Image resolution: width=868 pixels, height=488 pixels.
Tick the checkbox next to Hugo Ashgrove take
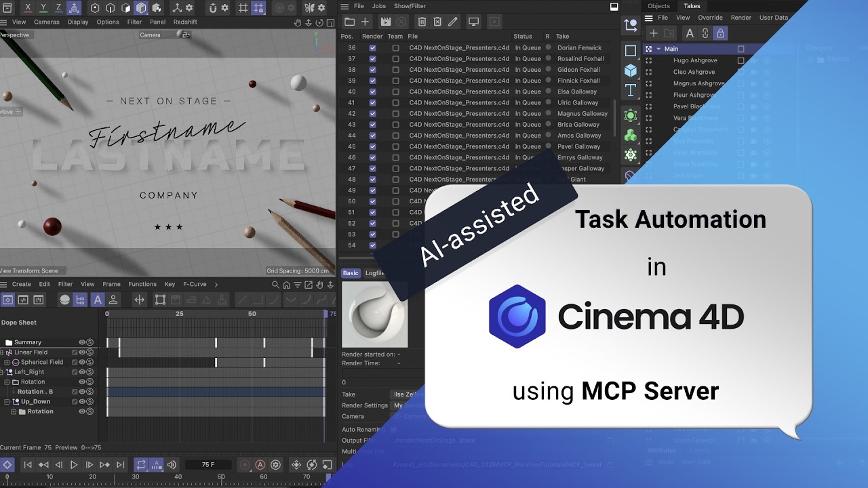[x=741, y=60]
